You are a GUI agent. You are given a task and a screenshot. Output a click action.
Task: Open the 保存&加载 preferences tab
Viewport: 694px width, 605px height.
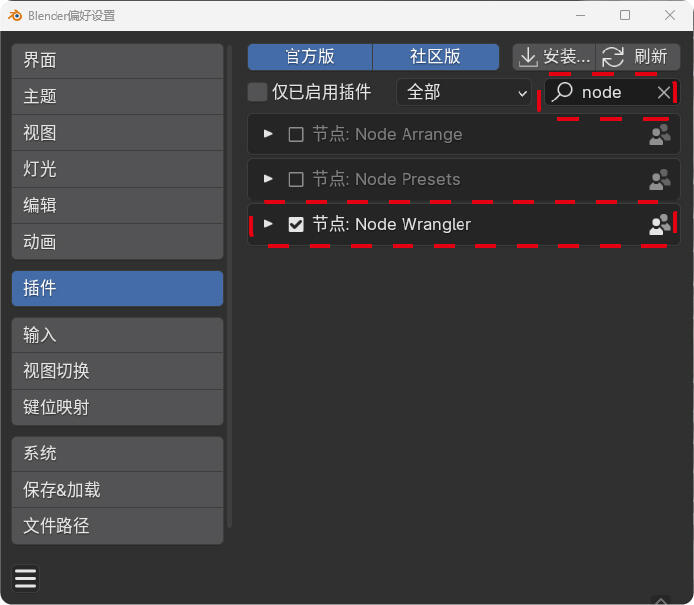click(117, 490)
